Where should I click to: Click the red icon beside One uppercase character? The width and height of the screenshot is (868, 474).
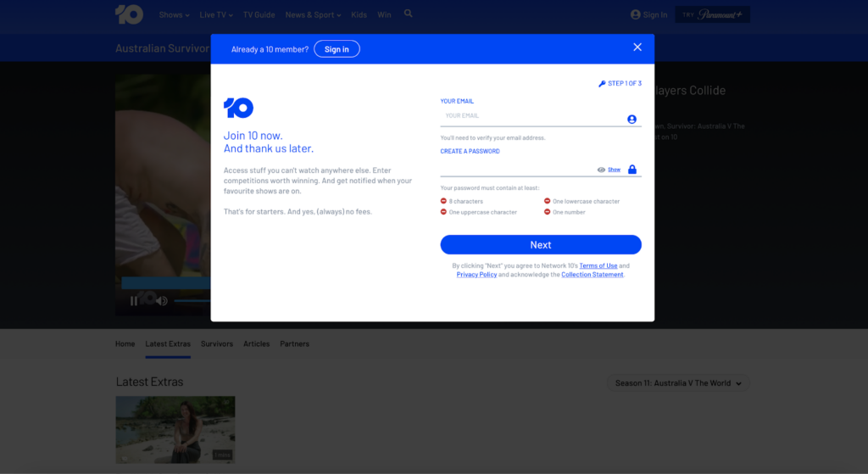click(443, 212)
